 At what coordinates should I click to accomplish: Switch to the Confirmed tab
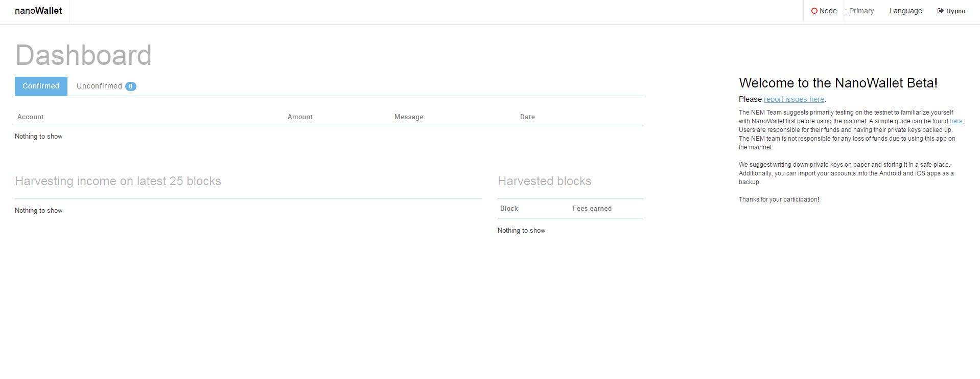click(x=41, y=86)
